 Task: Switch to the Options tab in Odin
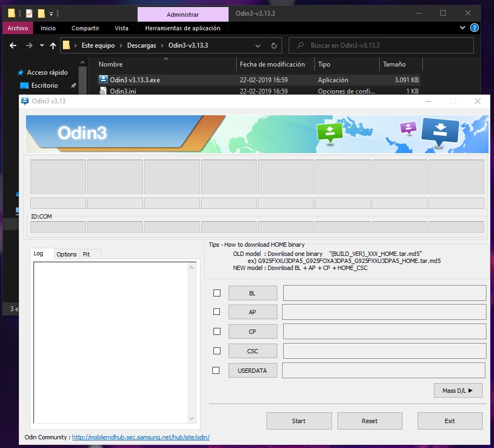click(67, 254)
